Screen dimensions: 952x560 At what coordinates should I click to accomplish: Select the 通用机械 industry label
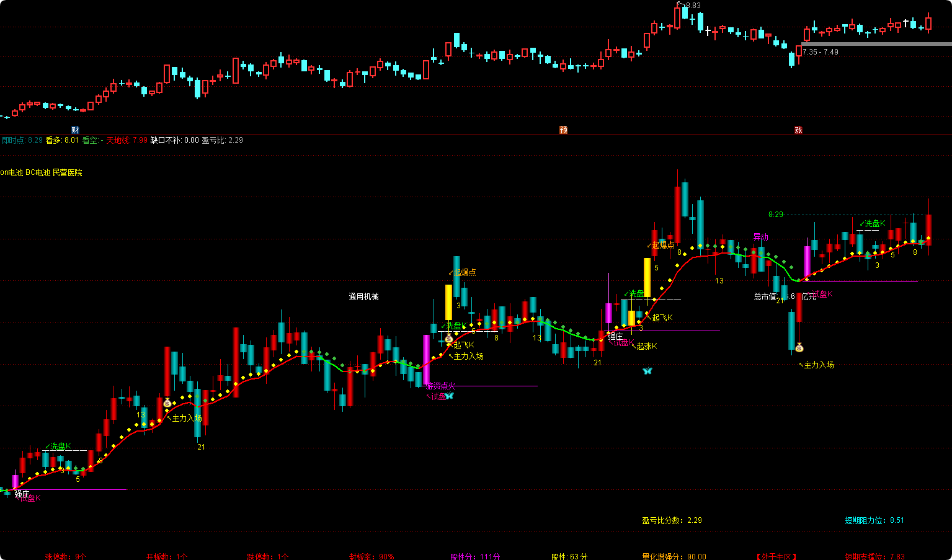tap(363, 297)
